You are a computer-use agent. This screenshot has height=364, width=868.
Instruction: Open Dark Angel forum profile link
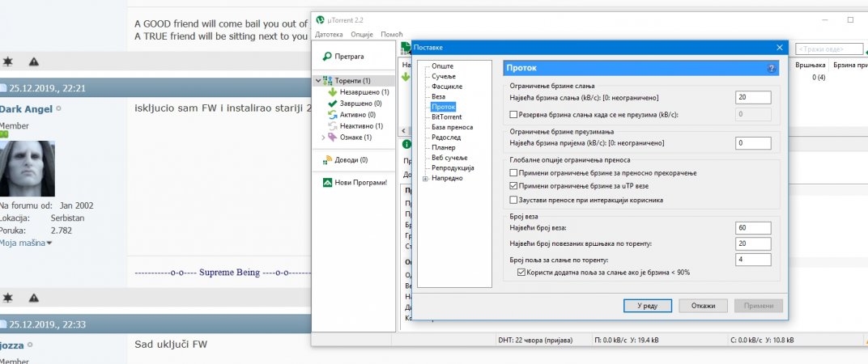(27, 109)
